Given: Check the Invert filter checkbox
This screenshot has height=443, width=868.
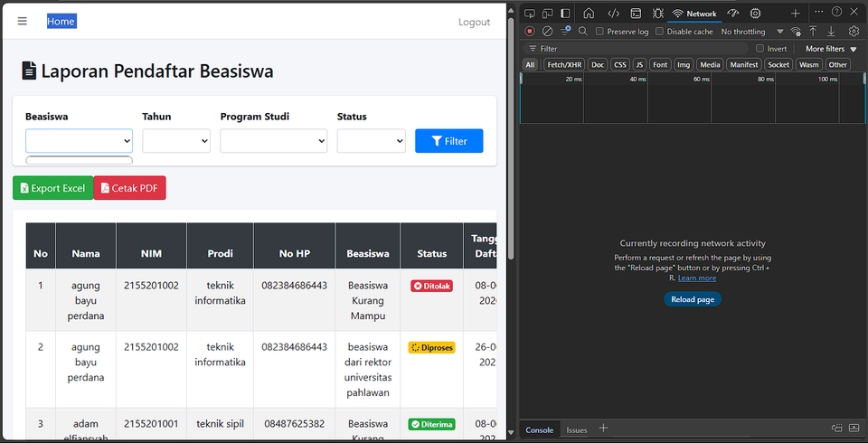Looking at the screenshot, I should pyautogui.click(x=760, y=49).
